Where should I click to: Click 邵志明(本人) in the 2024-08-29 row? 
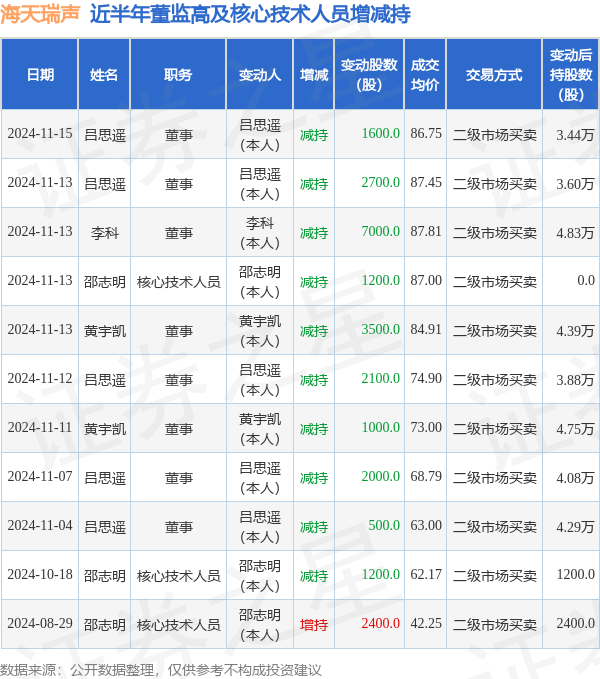pyautogui.click(x=260, y=624)
